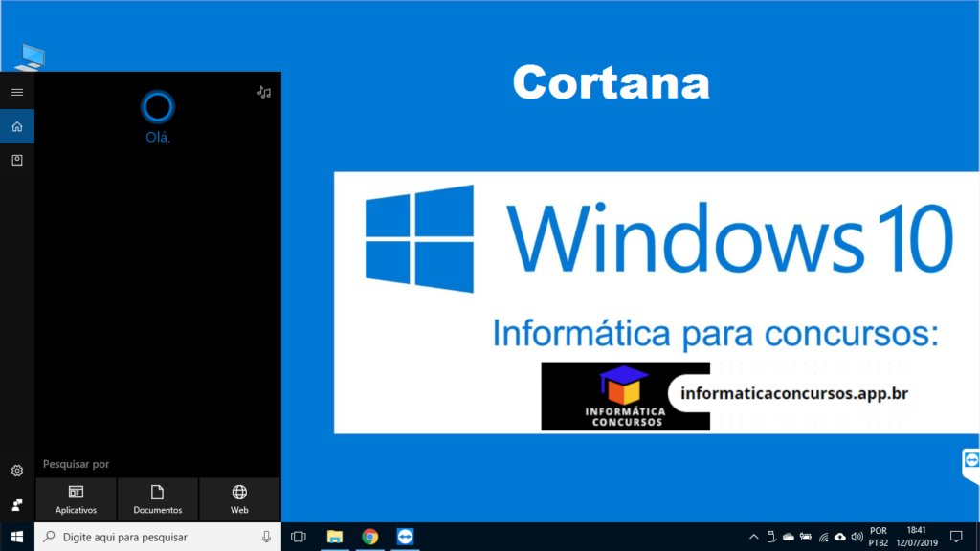980x551 pixels.
Task: Expand the Cortana hamburger menu
Action: (16, 92)
